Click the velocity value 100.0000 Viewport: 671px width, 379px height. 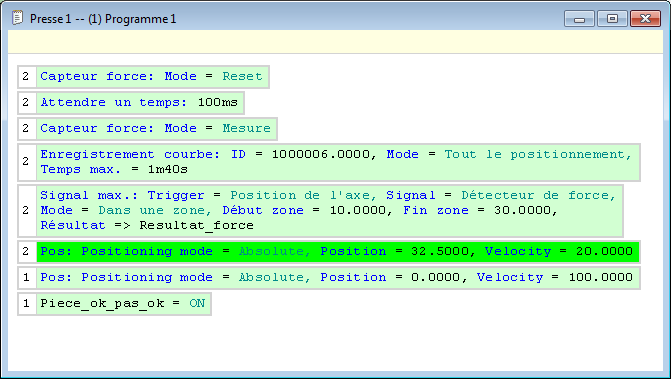(x=600, y=278)
